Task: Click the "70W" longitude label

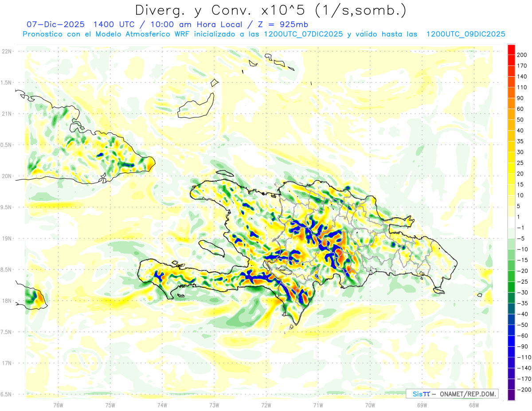Action: (370, 405)
